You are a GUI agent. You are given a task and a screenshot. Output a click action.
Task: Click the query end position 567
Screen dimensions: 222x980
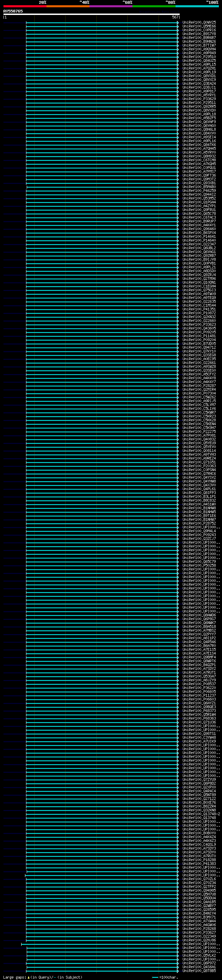pos(175,17)
